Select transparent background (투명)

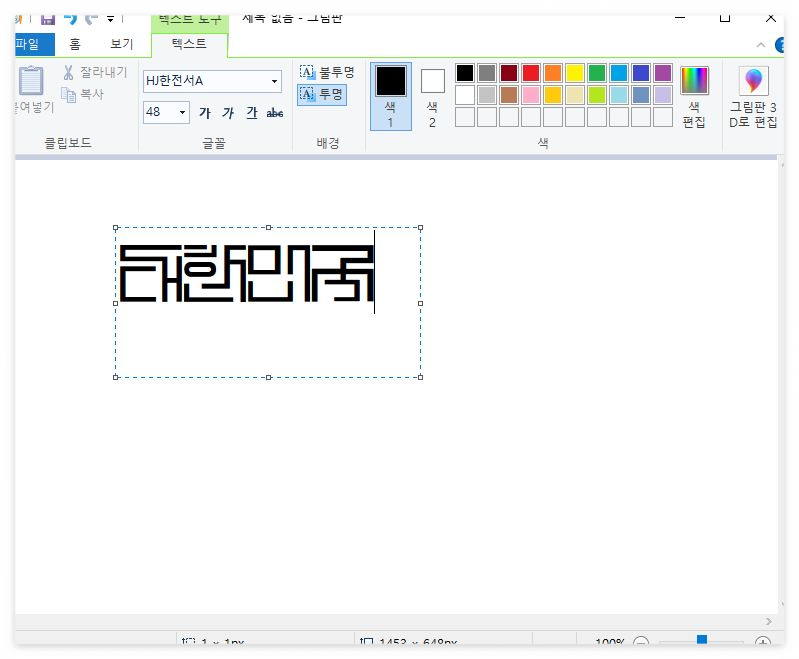coord(322,94)
